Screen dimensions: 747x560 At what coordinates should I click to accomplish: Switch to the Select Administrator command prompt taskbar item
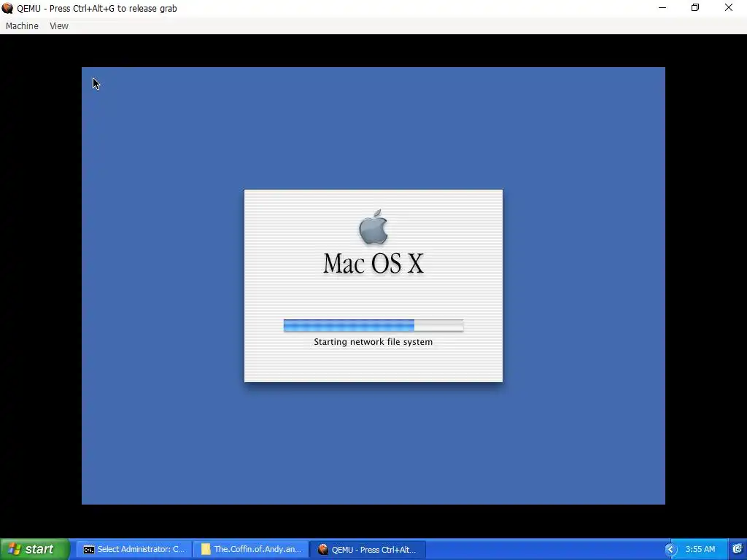(x=134, y=549)
